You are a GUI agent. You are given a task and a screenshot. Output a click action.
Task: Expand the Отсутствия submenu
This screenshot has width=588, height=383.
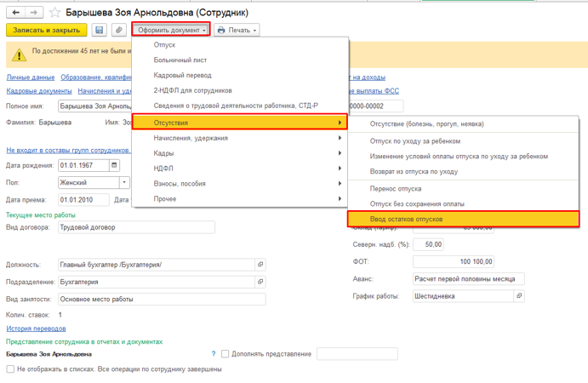pyautogui.click(x=239, y=123)
